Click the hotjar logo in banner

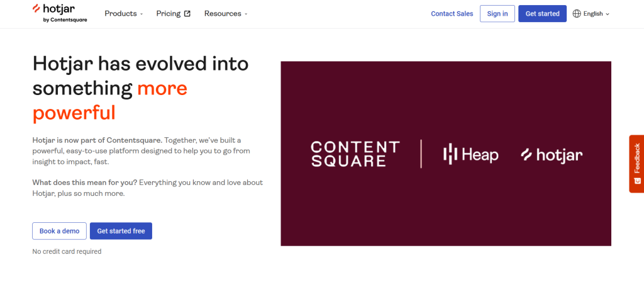click(x=552, y=155)
